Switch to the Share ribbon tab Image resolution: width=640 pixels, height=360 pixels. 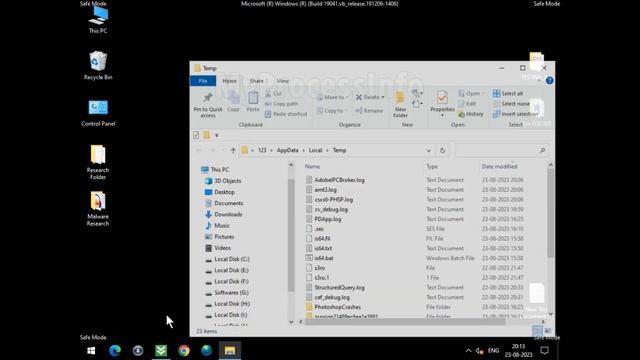point(256,81)
